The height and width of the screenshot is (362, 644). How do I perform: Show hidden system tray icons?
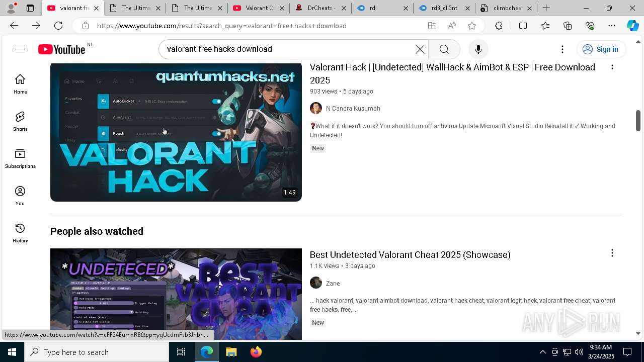542,352
